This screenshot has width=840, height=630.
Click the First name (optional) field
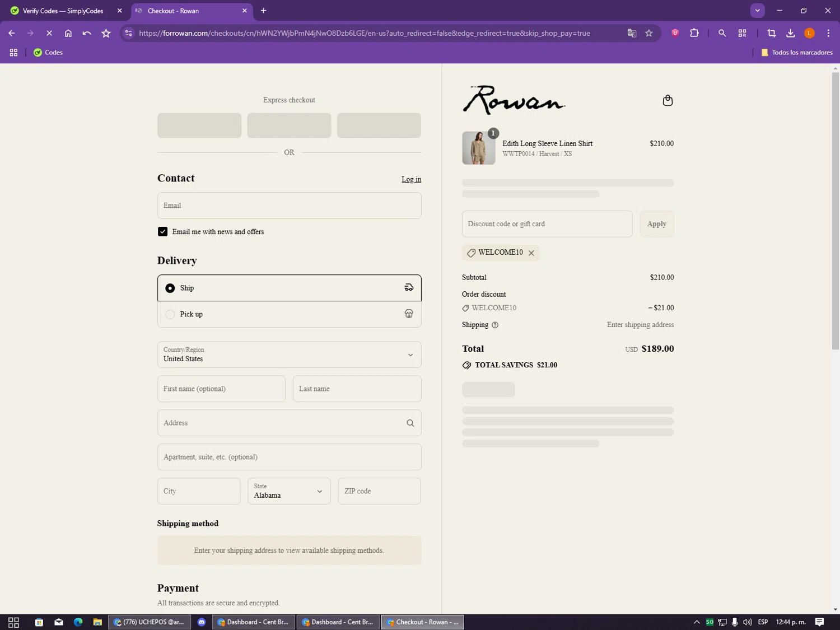tap(221, 389)
